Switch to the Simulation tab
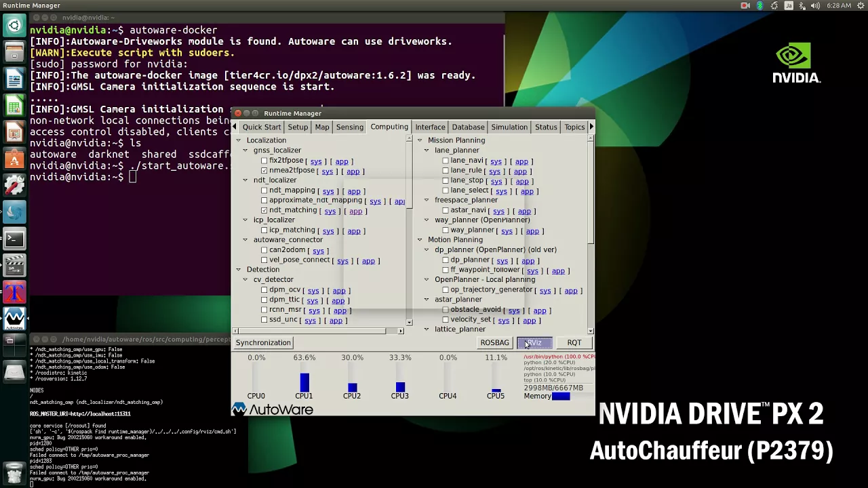This screenshot has height=488, width=868. tap(509, 127)
